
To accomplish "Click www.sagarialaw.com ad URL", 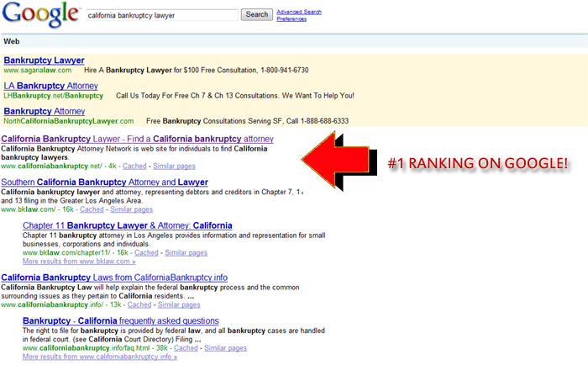I will (38, 70).
